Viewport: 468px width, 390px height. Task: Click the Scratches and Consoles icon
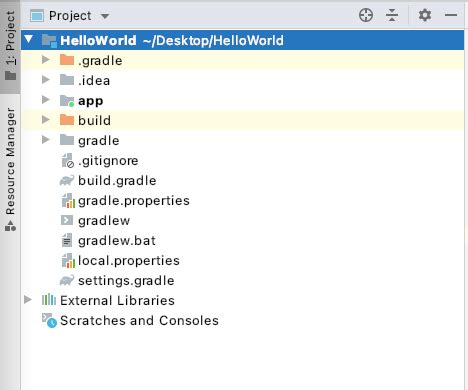49,320
